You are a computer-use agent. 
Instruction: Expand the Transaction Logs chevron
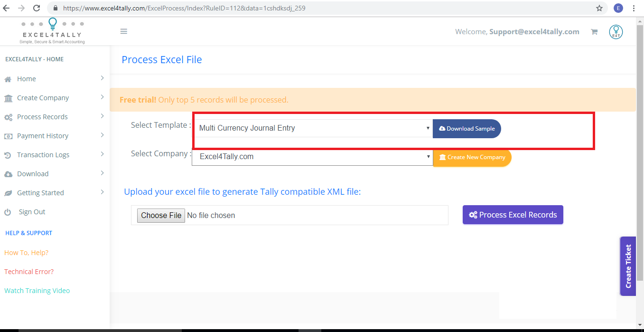[x=102, y=154]
